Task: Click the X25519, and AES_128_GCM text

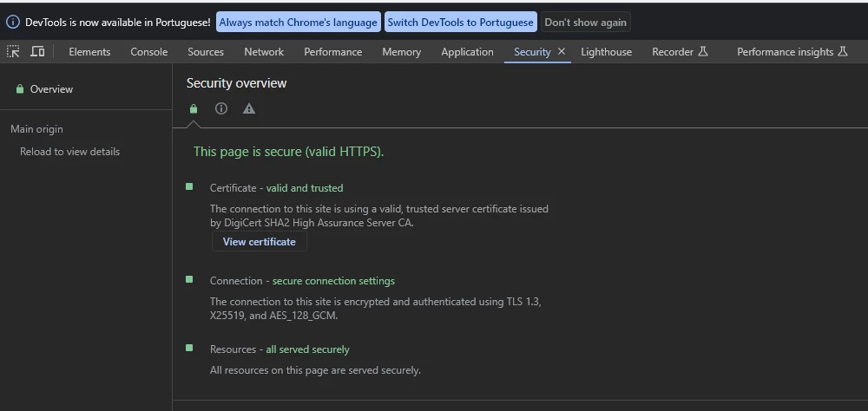Action: 273,316
